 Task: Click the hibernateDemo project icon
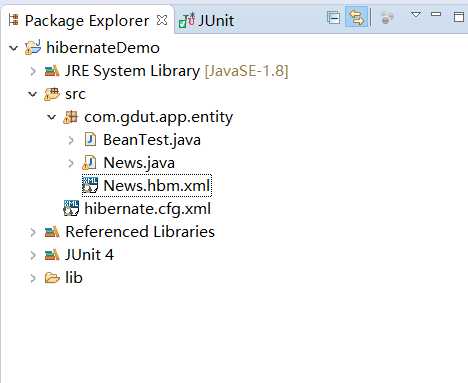pos(33,47)
